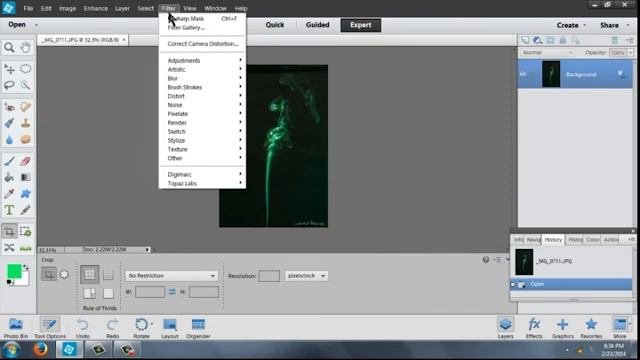Select the Crop tool in toolbox
This screenshot has height=360, width=640.
point(9,232)
